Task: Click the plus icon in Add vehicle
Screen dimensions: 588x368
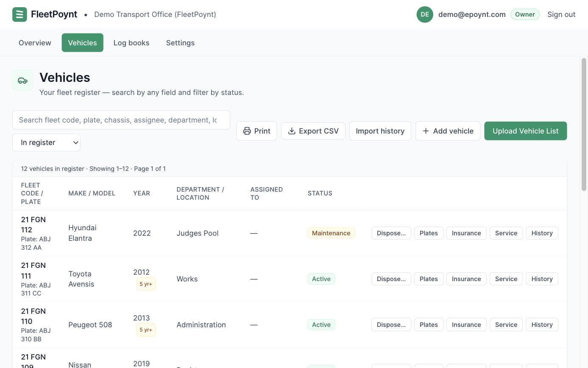Action: point(426,131)
